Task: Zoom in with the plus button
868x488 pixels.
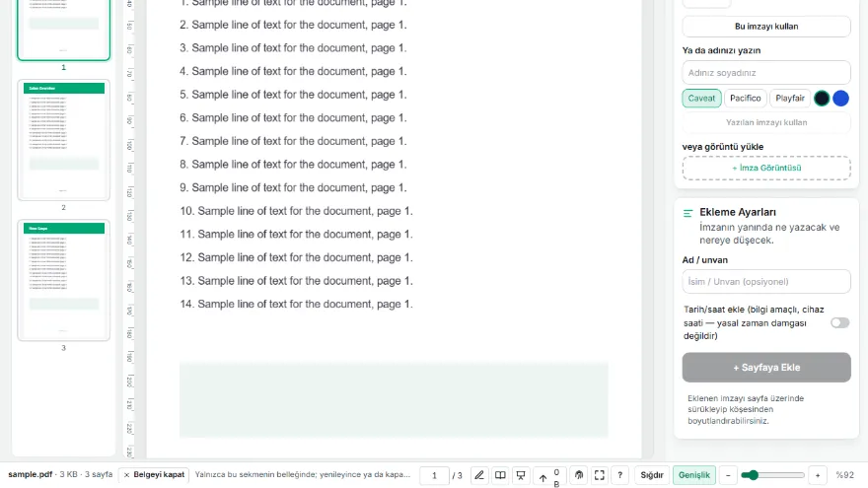Action: [818, 475]
